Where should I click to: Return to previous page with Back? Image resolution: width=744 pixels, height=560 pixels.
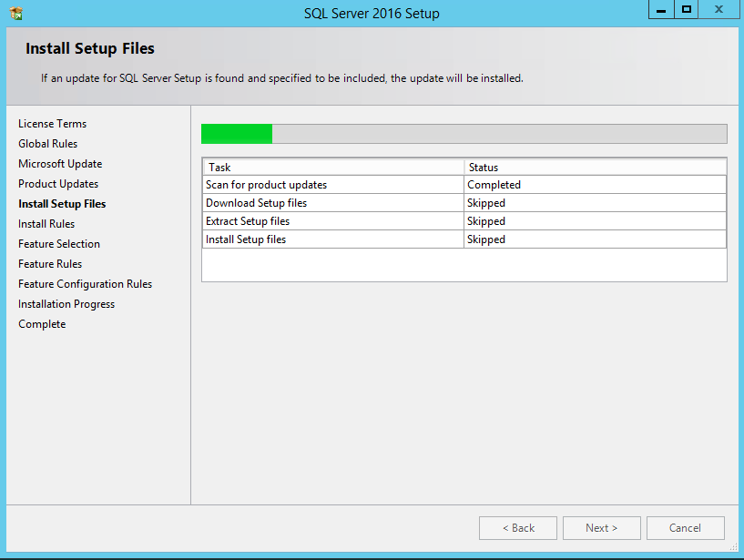[x=518, y=528]
